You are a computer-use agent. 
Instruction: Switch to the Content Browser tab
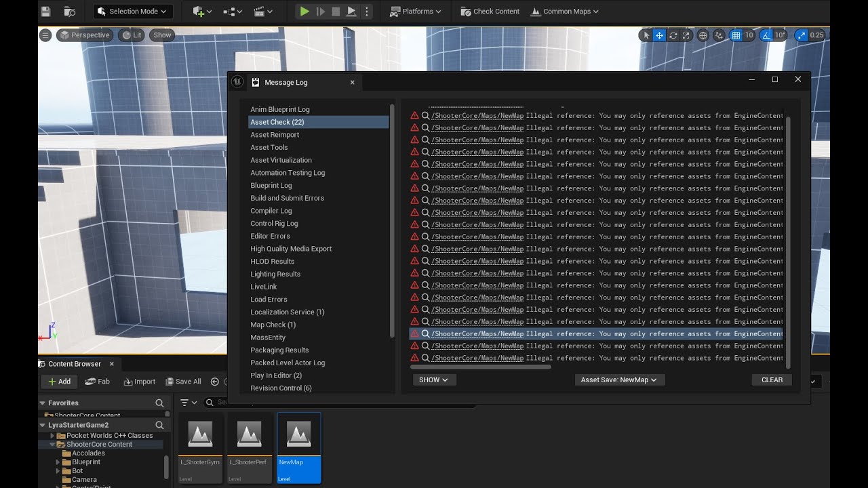75,364
